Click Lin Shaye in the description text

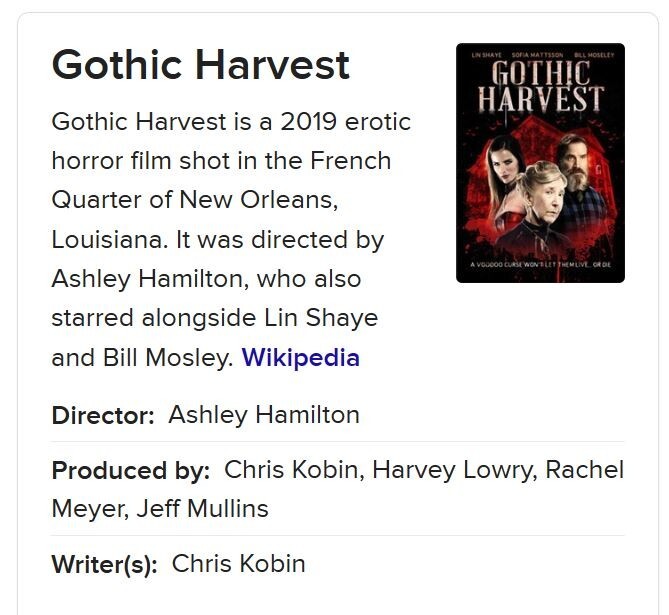click(321, 318)
